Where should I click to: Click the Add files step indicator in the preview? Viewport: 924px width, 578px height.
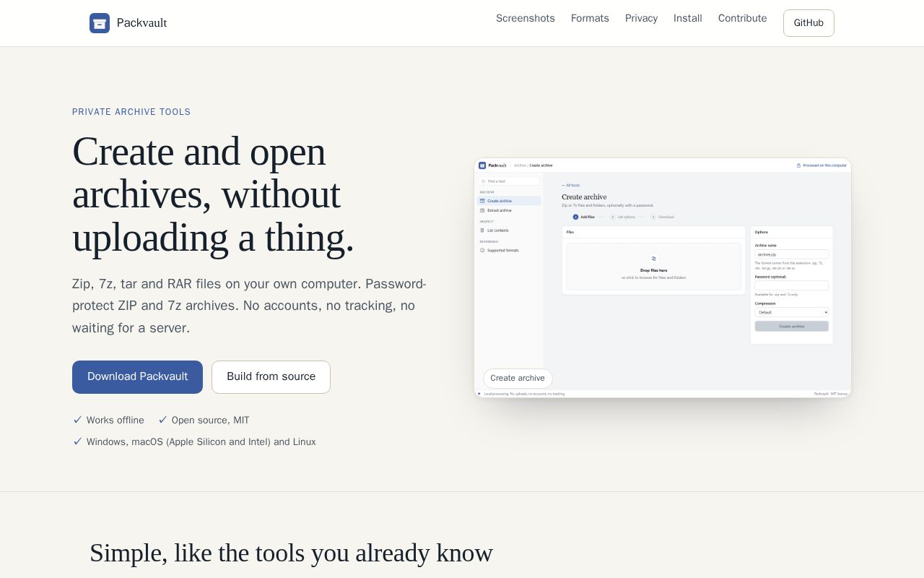[x=584, y=217]
